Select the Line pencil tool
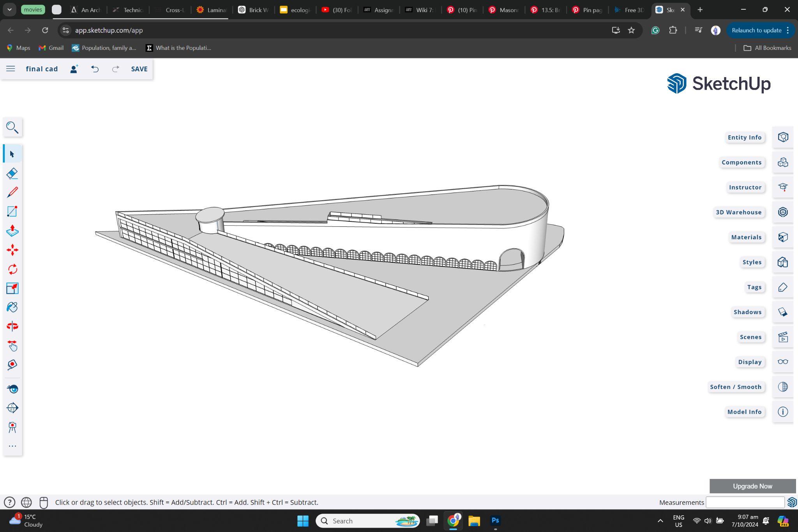Image resolution: width=798 pixels, height=532 pixels. pyautogui.click(x=12, y=192)
